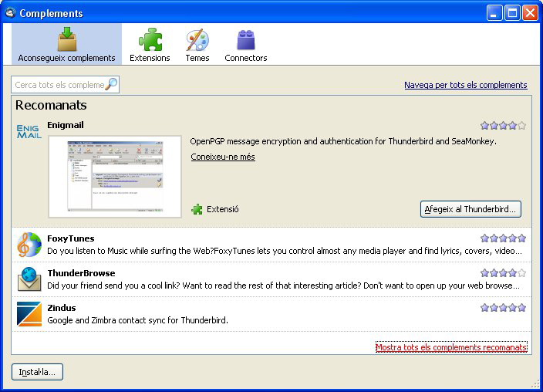Viewport: 543px width, 392px height.
Task: Click the Enigmail logo icon
Action: click(29, 131)
